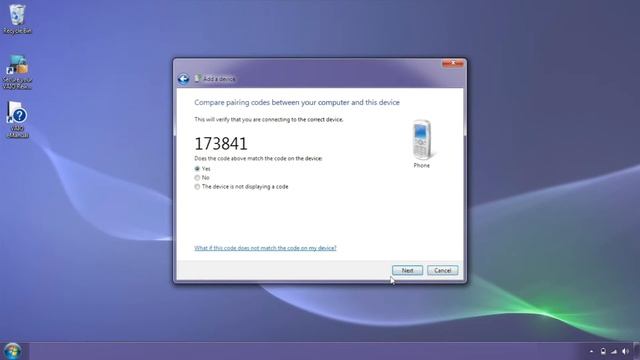Viewport: 640px width, 360px height.
Task: Go back with the wizard's back arrow
Action: point(183,79)
